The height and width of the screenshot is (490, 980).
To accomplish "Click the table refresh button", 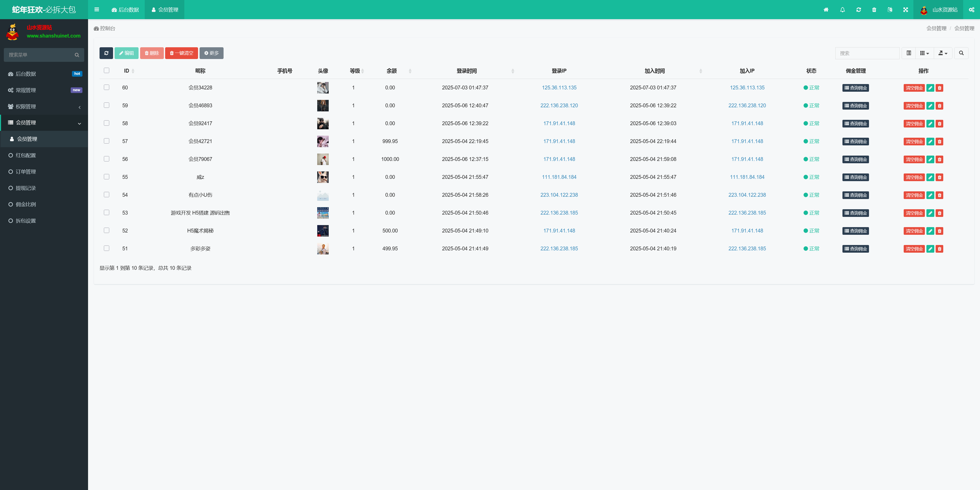I will pos(106,53).
